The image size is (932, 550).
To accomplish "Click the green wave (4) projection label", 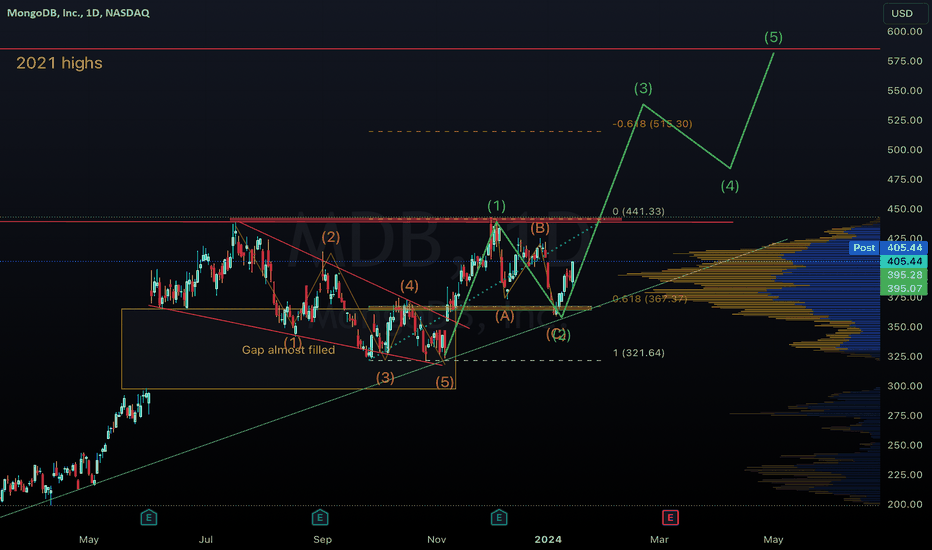I will tap(730, 186).
